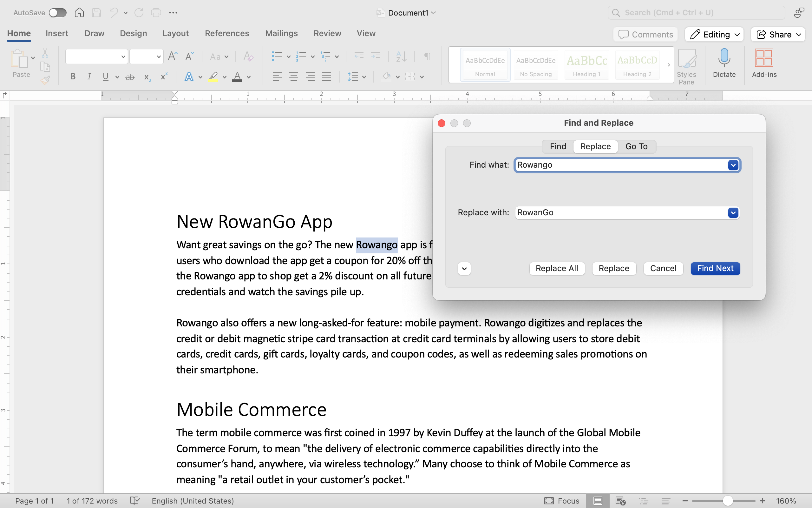Image resolution: width=812 pixels, height=508 pixels.
Task: Click the Replace button in dialog footer
Action: (x=614, y=269)
